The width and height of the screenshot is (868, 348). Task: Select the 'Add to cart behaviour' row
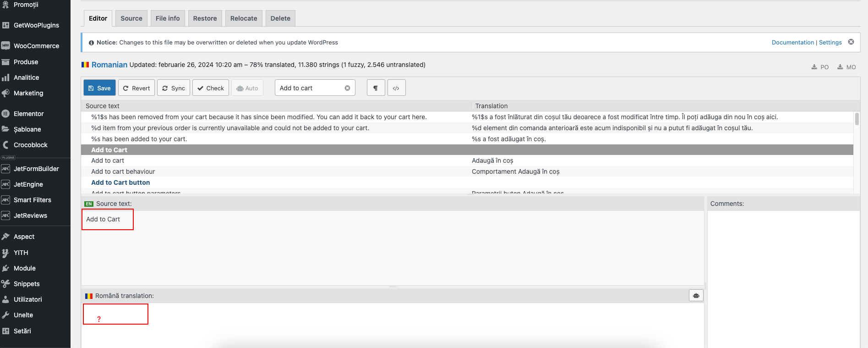(467, 171)
